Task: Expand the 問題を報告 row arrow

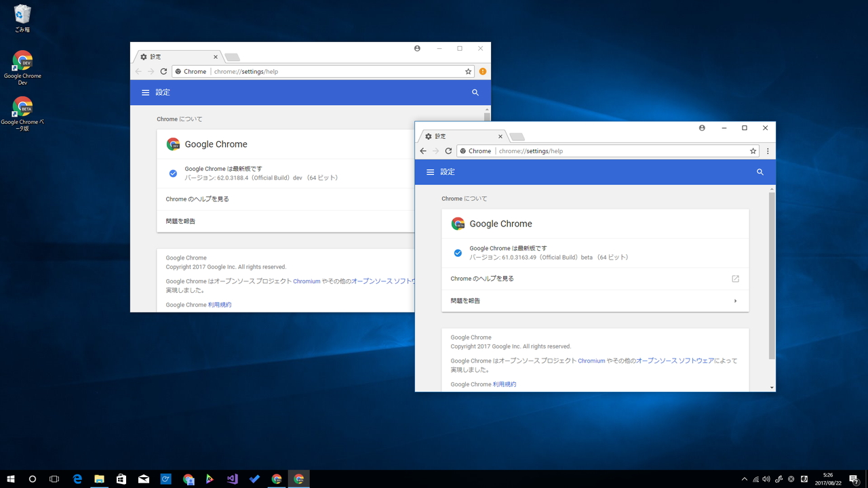Action: 735,300
